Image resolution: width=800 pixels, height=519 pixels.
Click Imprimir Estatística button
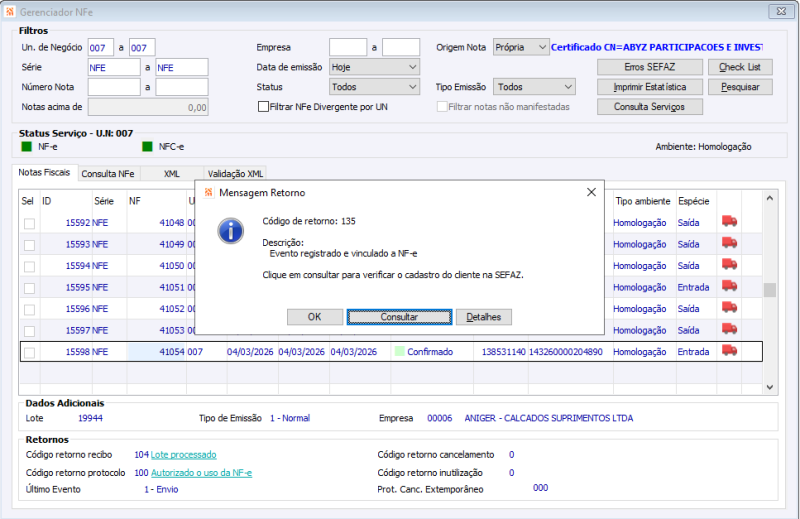point(649,87)
